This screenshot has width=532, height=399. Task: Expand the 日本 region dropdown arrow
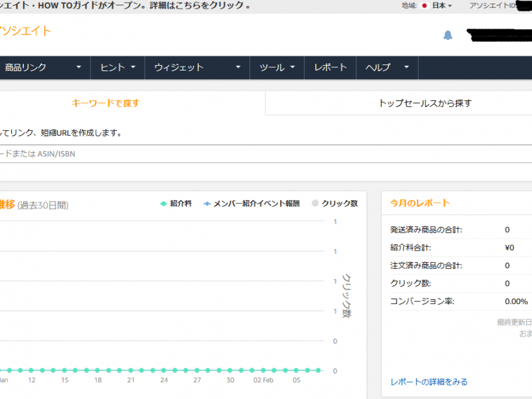450,6
